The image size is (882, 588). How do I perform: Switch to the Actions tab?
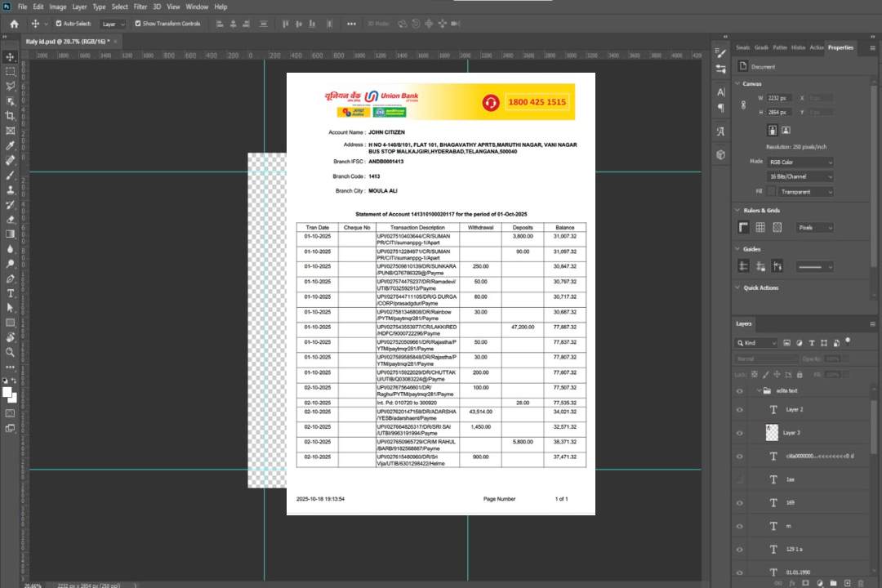(817, 47)
